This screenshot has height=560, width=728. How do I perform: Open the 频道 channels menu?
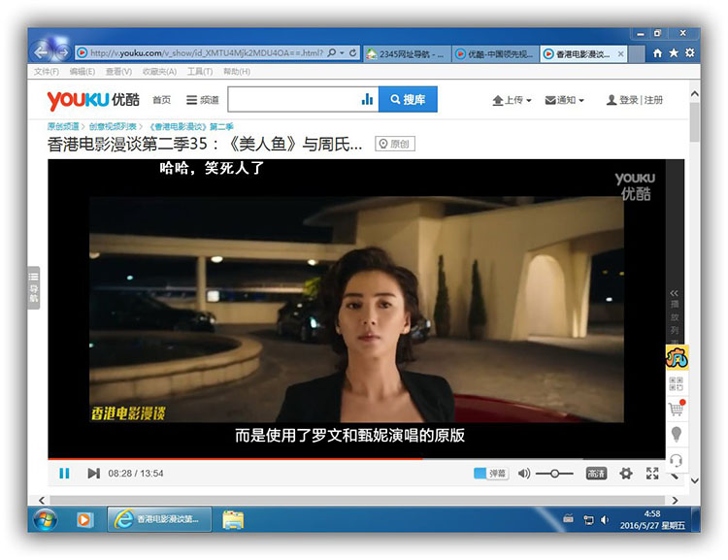pos(203,100)
